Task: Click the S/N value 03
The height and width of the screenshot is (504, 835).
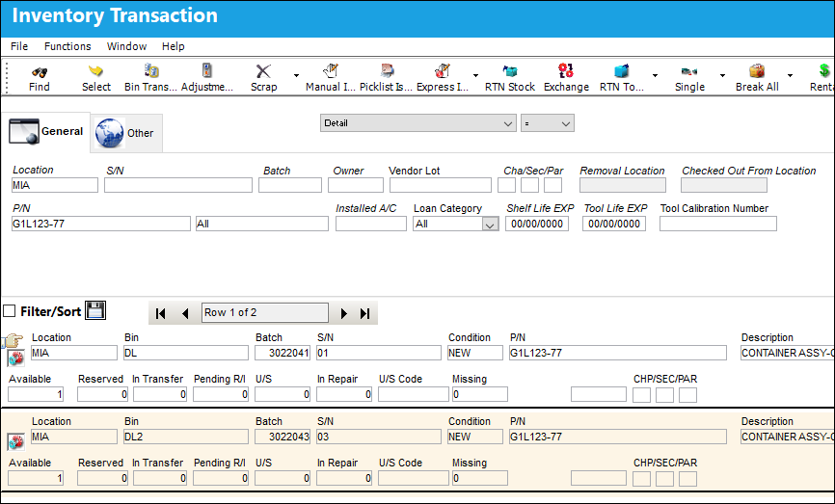Action: pos(379,437)
